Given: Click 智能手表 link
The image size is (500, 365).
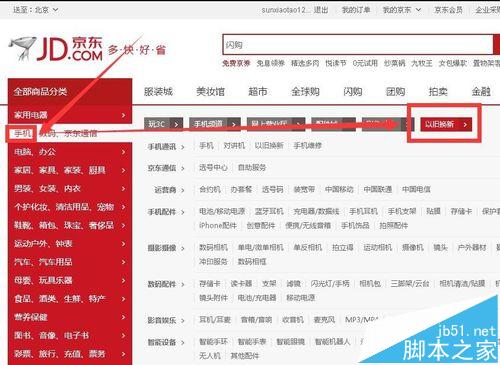Looking at the screenshot, I should click(x=252, y=342).
